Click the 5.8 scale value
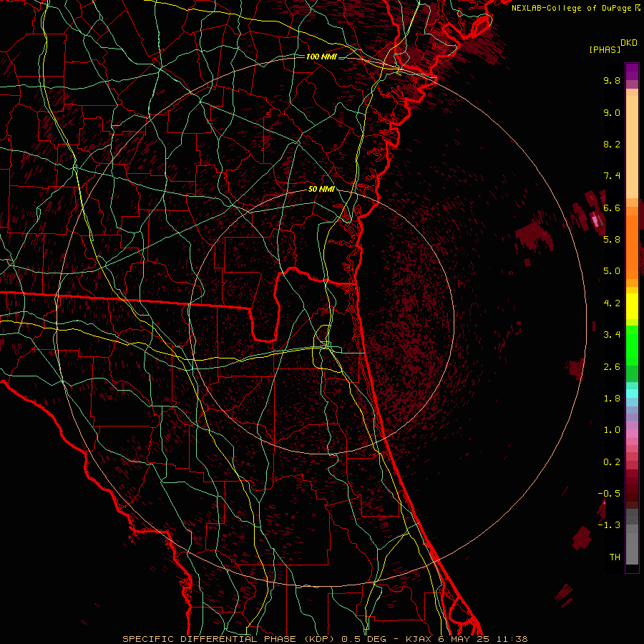644x644 pixels. click(612, 239)
